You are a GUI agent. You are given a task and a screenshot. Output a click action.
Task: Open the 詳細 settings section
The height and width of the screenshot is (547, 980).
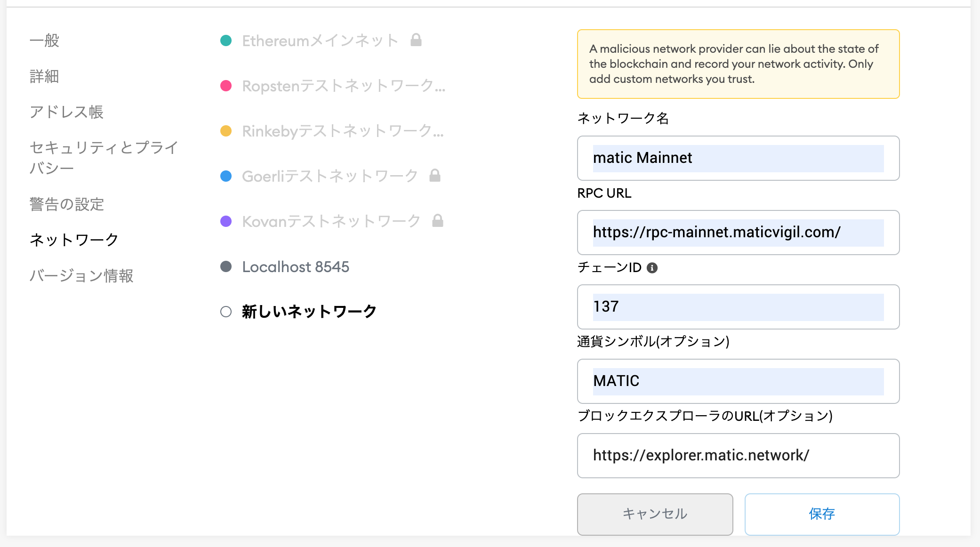click(x=44, y=76)
